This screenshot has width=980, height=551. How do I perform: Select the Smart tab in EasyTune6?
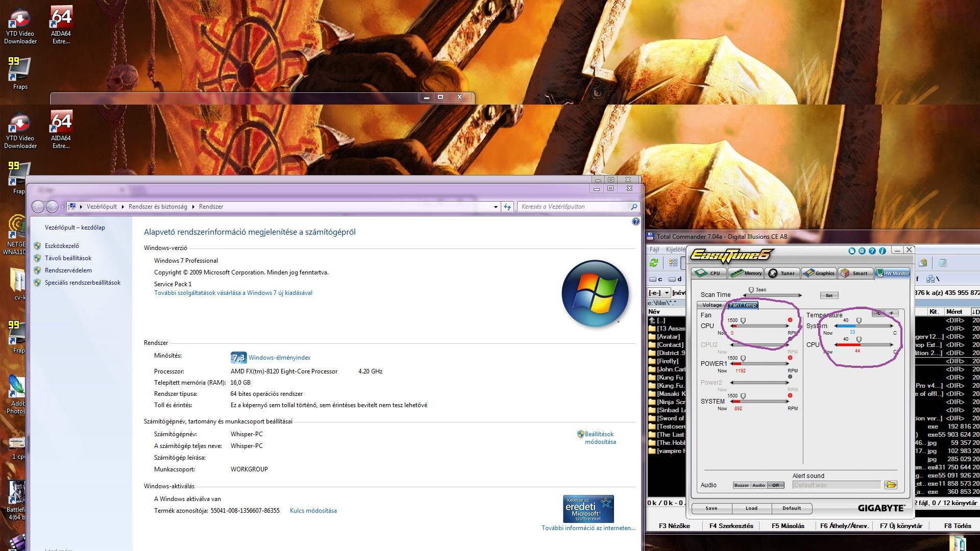tap(855, 273)
